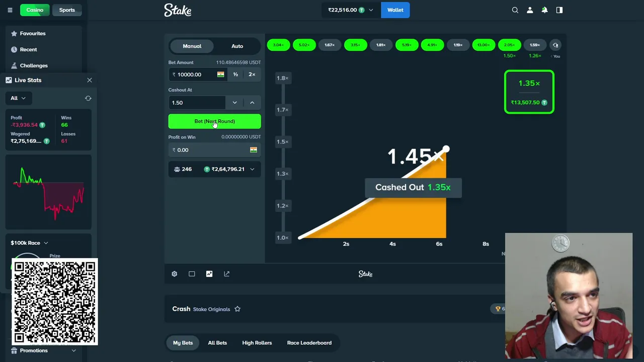Click the 13.00× history result
The height and width of the screenshot is (362, 644).
484,45
